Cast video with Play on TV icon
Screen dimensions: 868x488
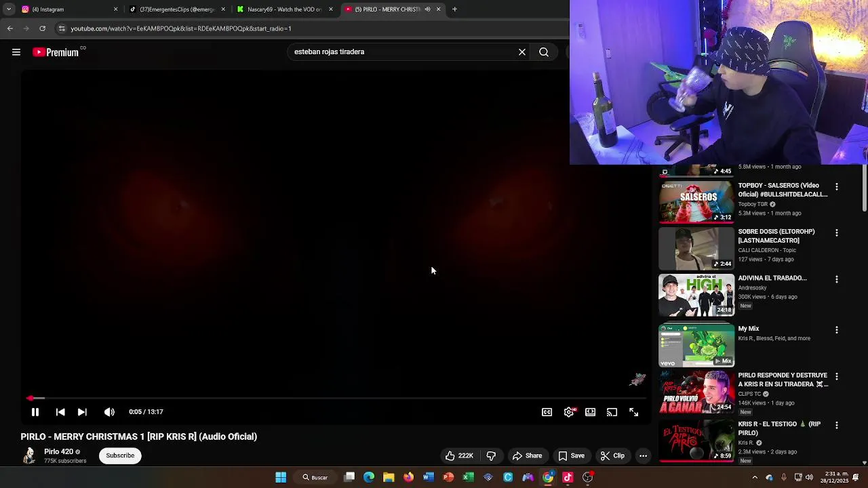click(x=612, y=412)
